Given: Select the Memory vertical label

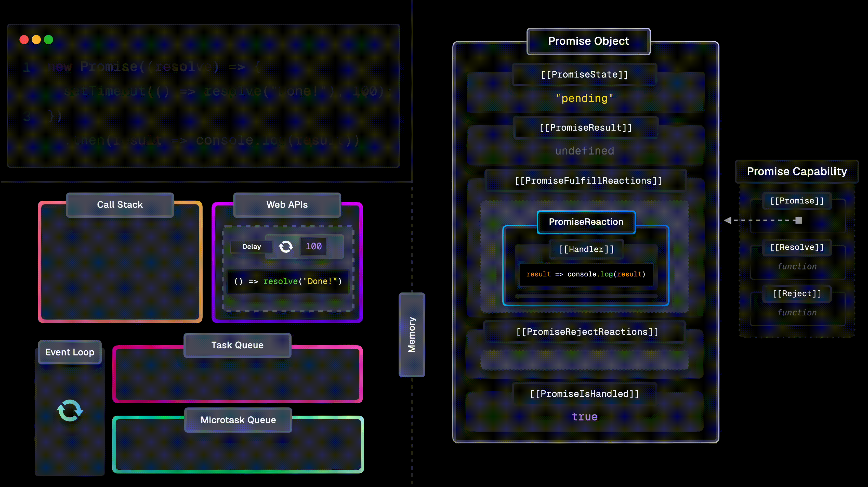Looking at the screenshot, I should (x=411, y=335).
